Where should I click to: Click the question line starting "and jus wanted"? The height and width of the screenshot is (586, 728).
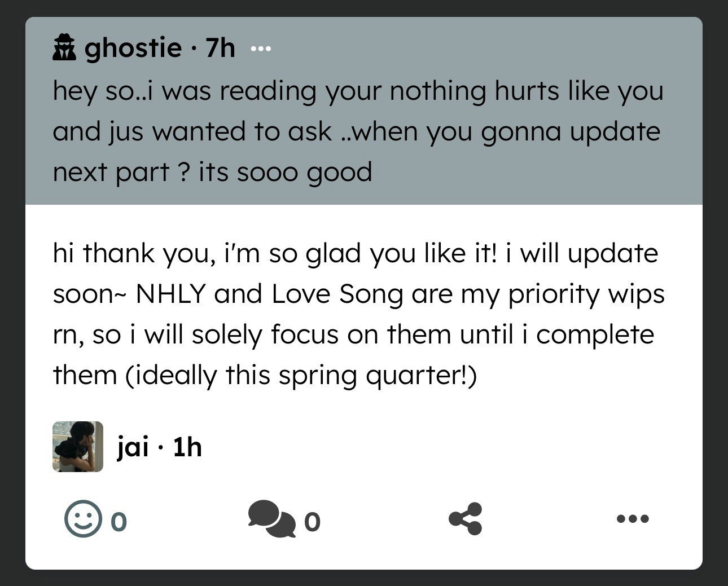coord(356,131)
